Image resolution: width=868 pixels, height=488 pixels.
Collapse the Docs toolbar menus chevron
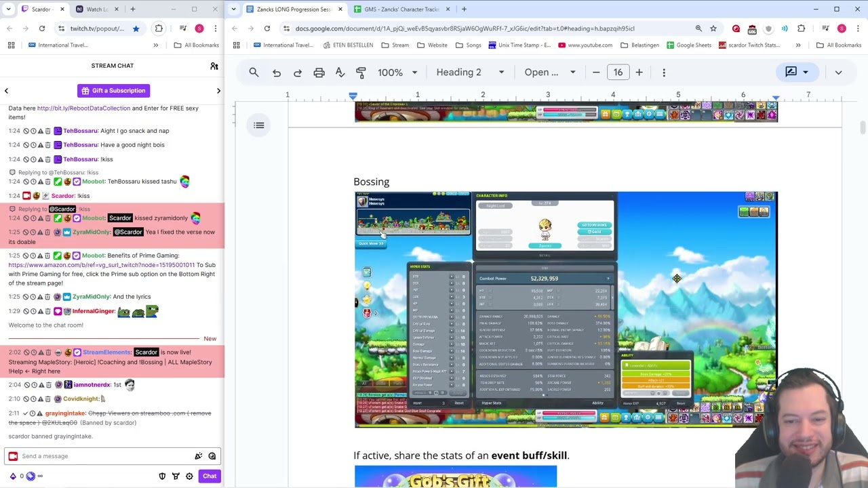tap(838, 73)
